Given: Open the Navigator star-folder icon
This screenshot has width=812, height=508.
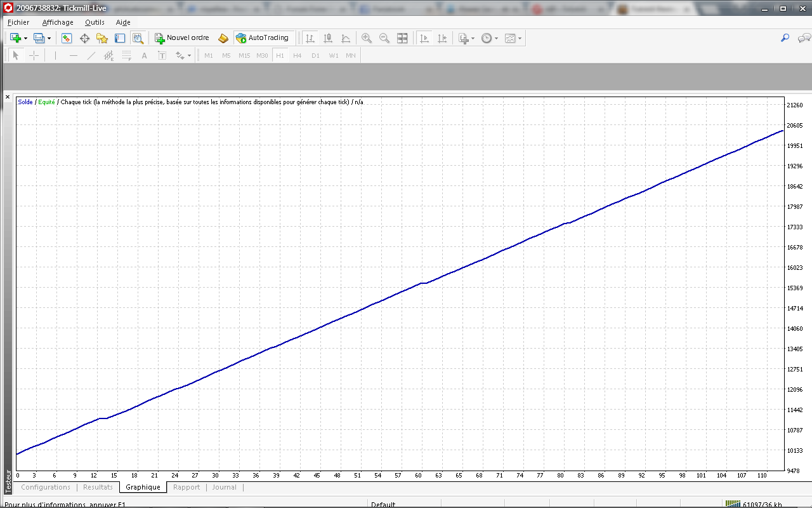Looking at the screenshot, I should pyautogui.click(x=102, y=38).
